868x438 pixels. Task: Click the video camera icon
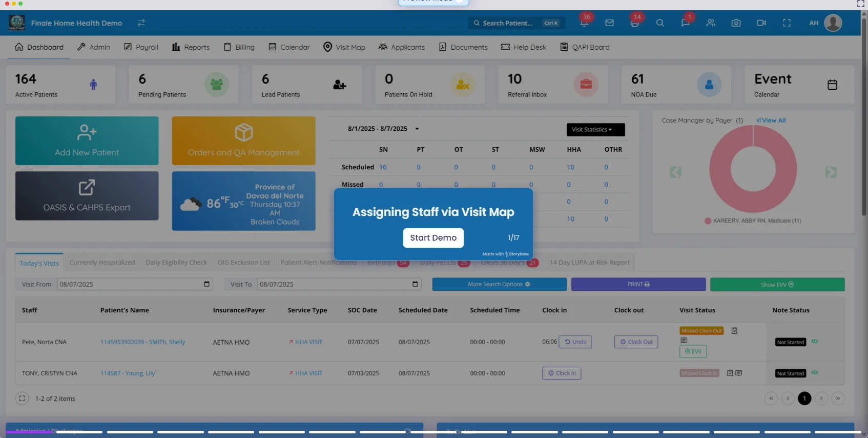tap(761, 23)
